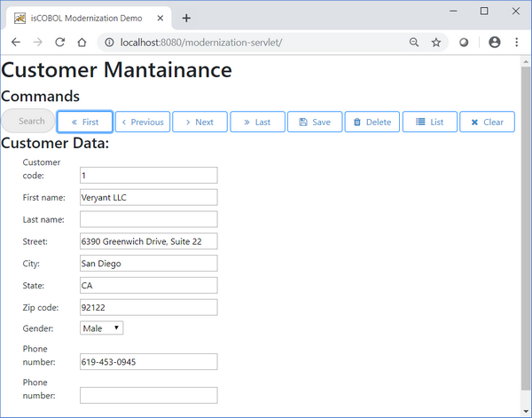
Task: Save the current customer record
Action: click(315, 122)
